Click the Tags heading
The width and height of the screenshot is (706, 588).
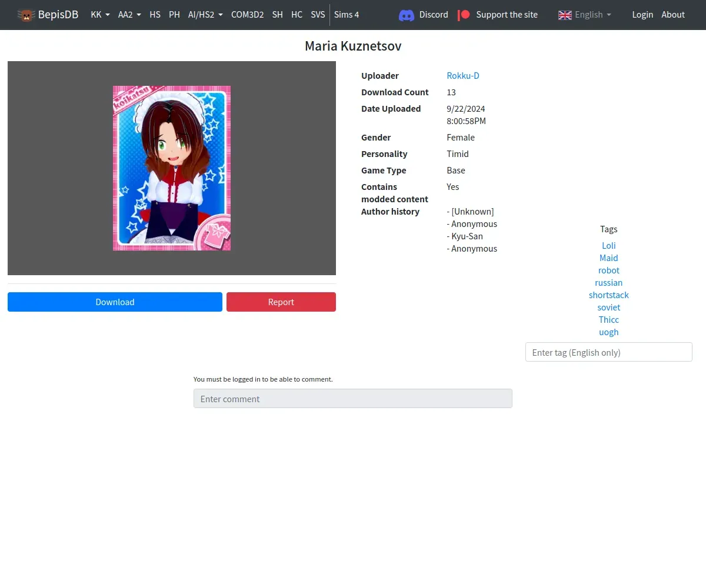(609, 229)
